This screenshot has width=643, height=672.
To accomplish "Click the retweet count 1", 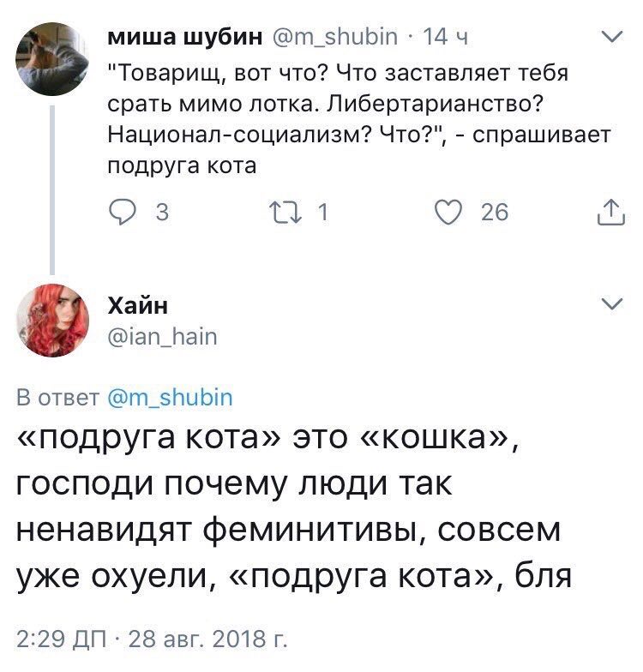I will [x=323, y=212].
